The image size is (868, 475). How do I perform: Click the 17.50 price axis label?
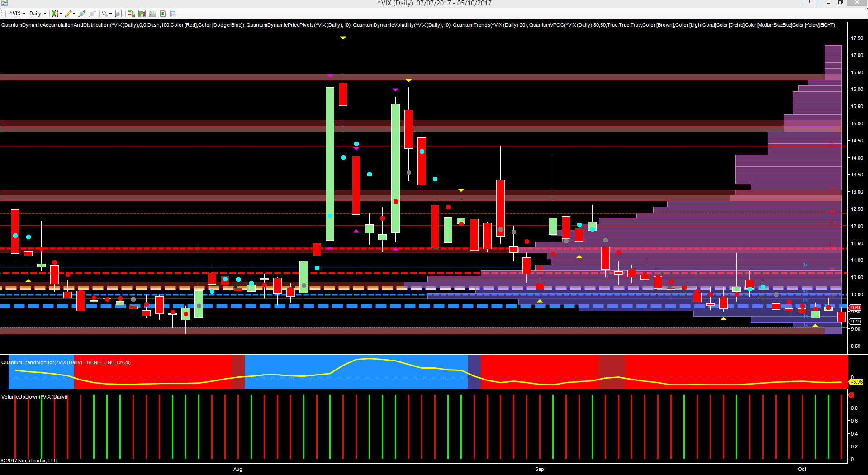[x=857, y=38]
